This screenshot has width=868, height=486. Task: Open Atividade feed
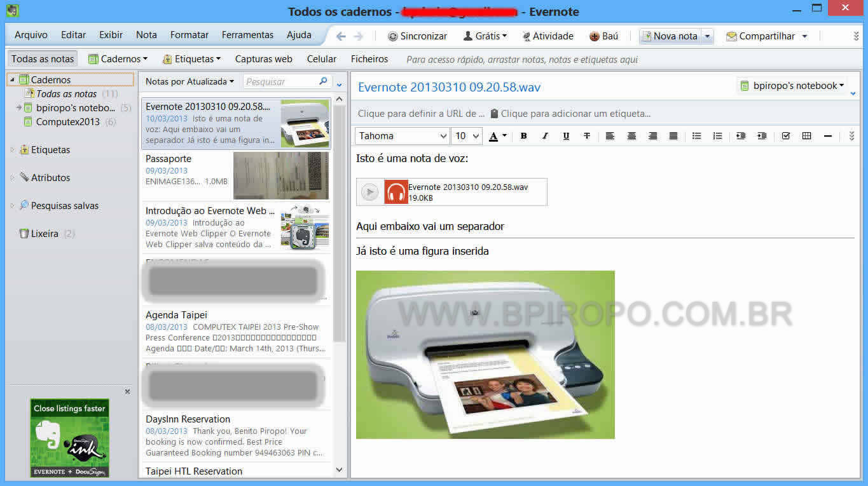coord(548,36)
